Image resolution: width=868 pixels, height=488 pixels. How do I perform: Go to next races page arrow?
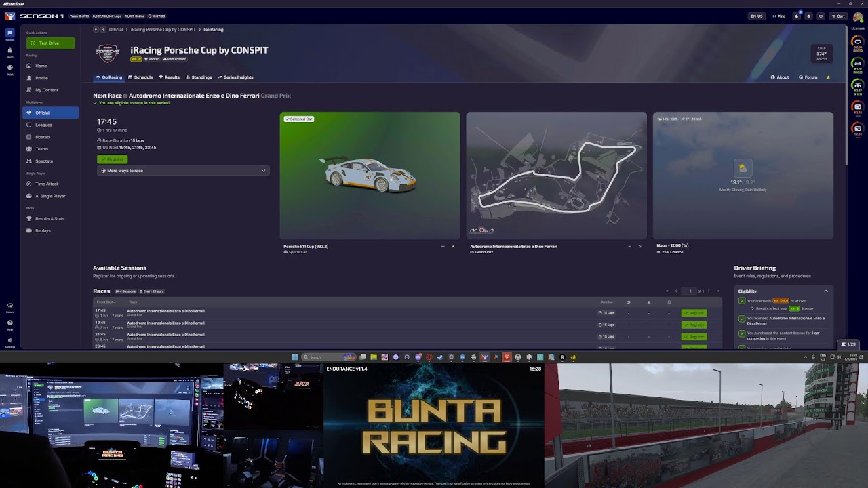(709, 291)
